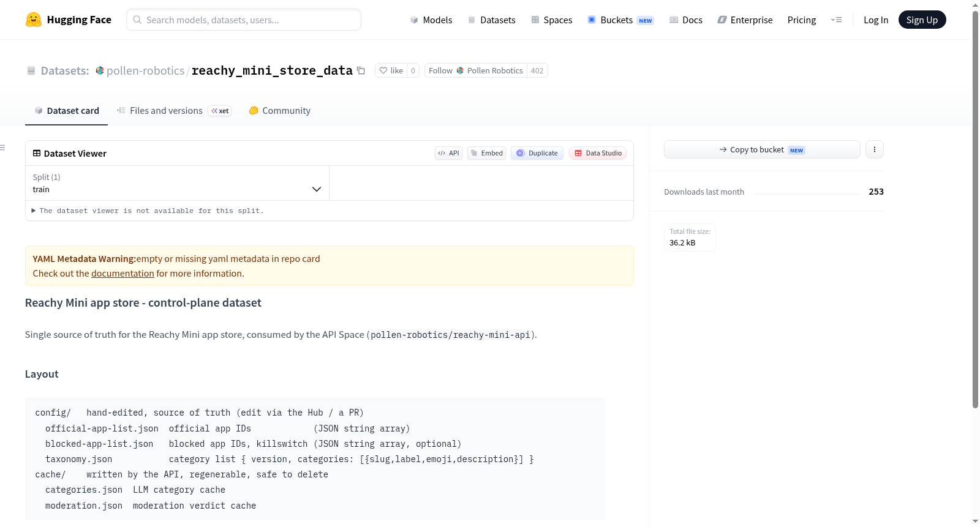Toggle the left sidebar hamburger icon
Image resolution: width=980 pixels, height=527 pixels.
2,148
